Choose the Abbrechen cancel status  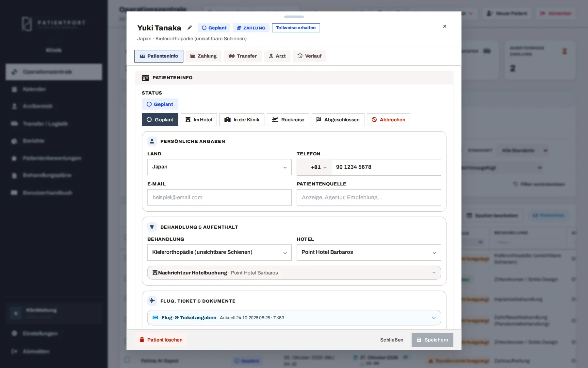(x=388, y=120)
